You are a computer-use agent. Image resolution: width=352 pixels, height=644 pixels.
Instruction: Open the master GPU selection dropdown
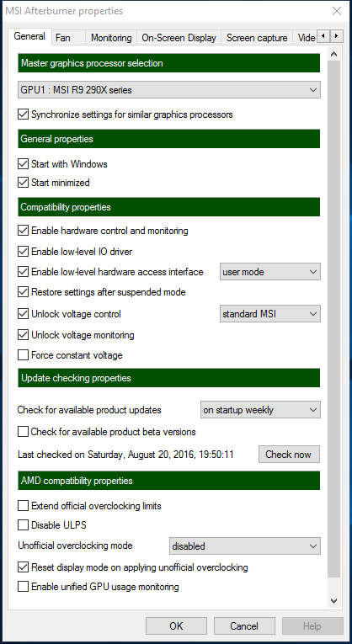pyautogui.click(x=169, y=89)
